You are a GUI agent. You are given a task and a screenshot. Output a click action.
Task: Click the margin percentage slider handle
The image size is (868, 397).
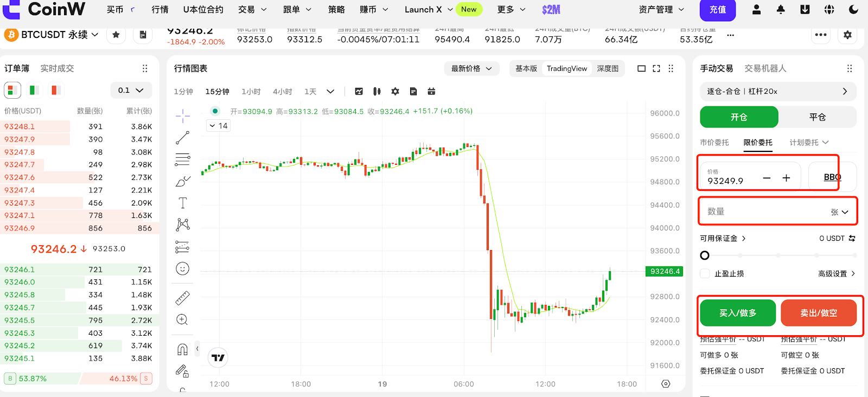(705, 255)
